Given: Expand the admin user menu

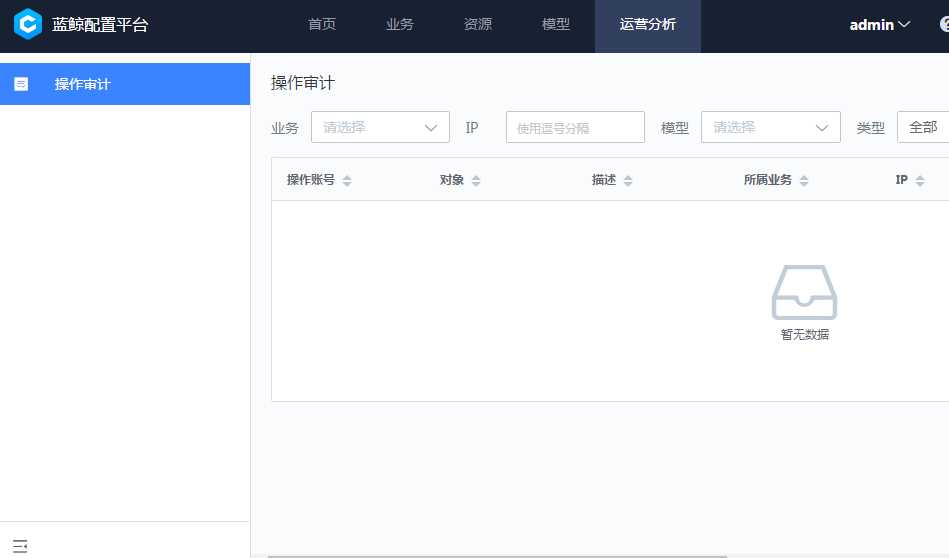Looking at the screenshot, I should tap(880, 25).
